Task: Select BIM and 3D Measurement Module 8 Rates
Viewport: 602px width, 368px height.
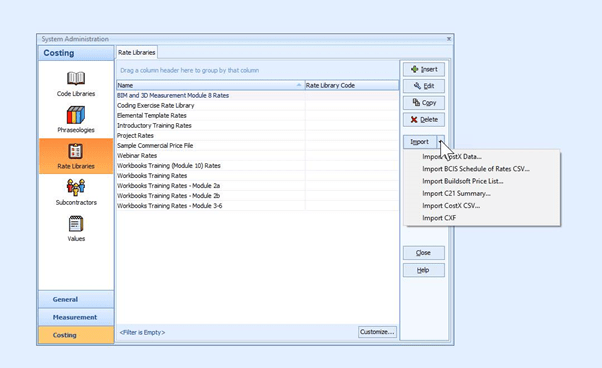Action: coord(257,96)
